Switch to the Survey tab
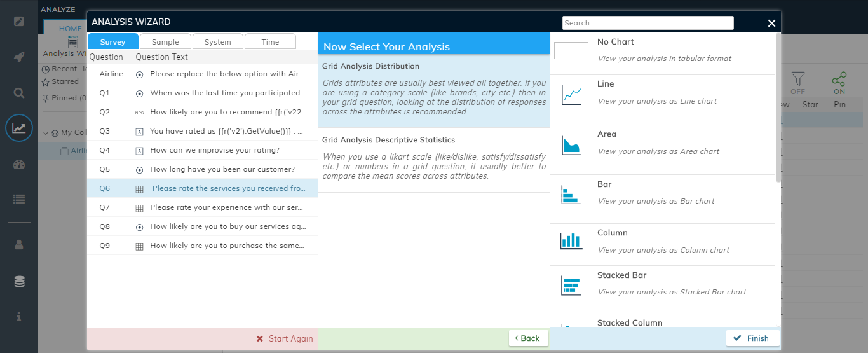 pyautogui.click(x=112, y=41)
